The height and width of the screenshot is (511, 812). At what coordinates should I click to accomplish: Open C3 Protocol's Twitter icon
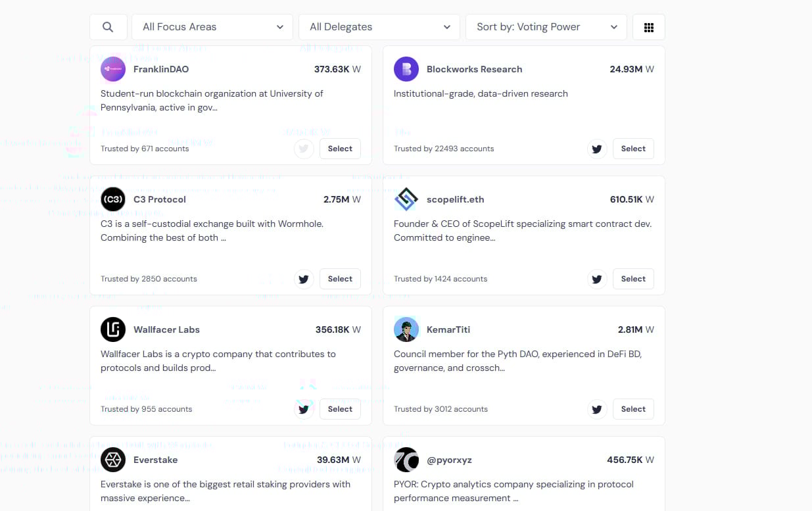click(x=304, y=279)
